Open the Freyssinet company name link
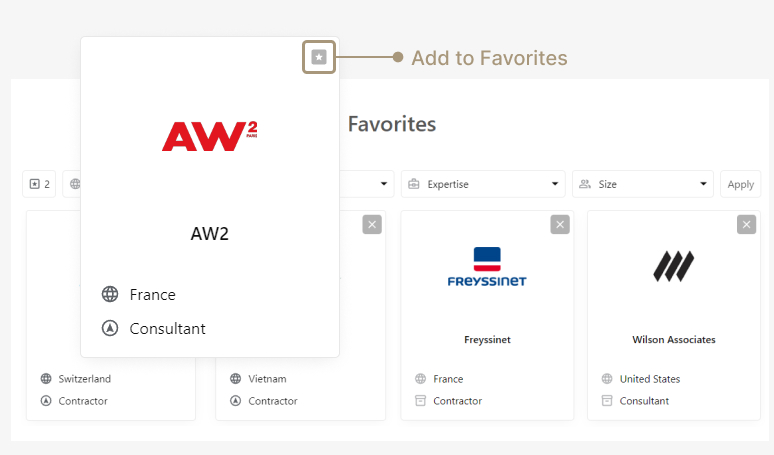 pos(487,340)
